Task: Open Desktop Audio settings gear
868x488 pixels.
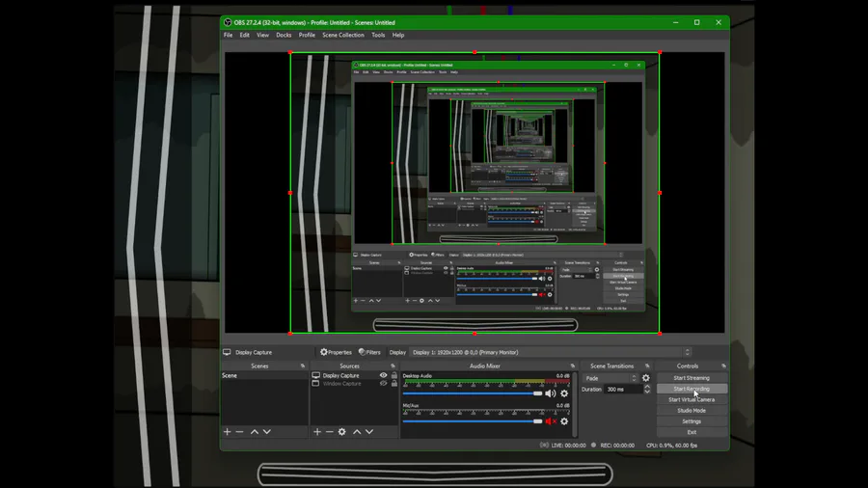Action: (x=564, y=393)
